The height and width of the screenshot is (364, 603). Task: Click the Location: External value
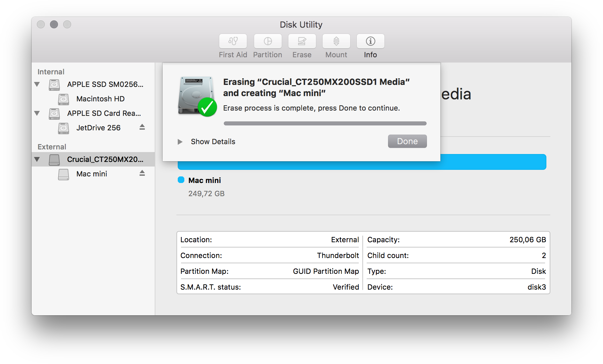345,240
